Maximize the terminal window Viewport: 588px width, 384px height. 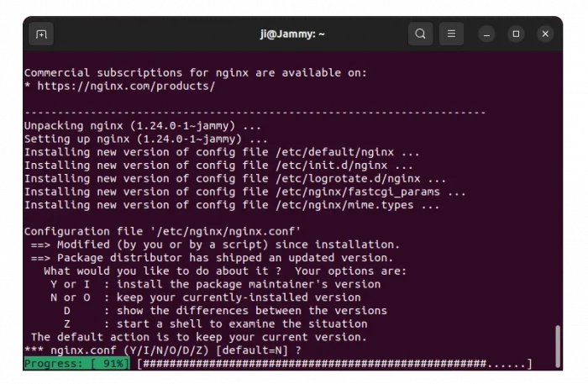pyautogui.click(x=516, y=34)
